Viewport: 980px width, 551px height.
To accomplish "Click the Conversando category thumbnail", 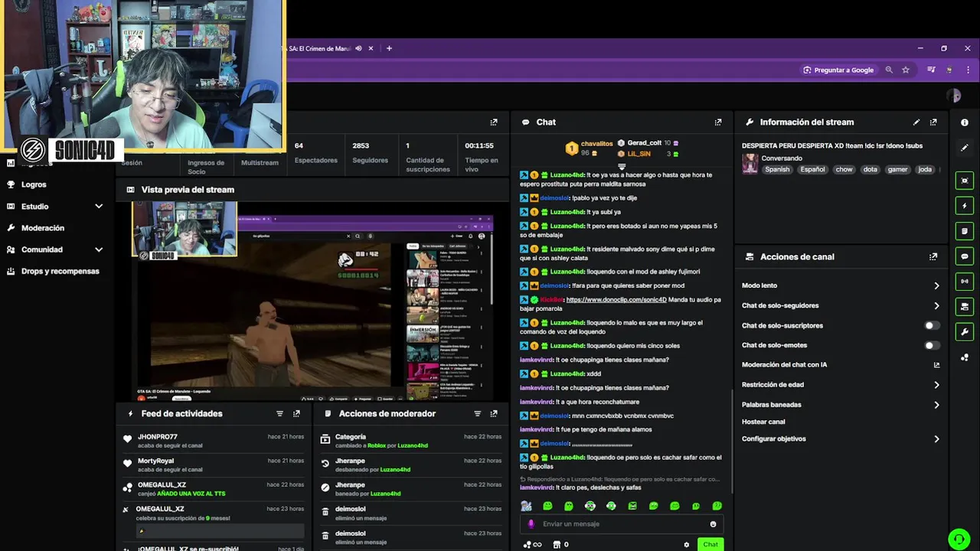I will (750, 164).
